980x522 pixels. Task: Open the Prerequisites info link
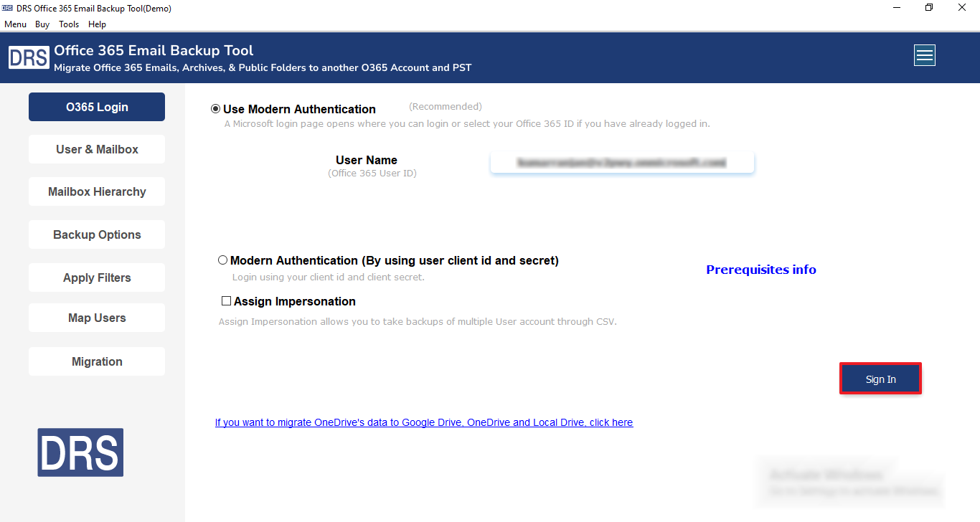click(760, 270)
